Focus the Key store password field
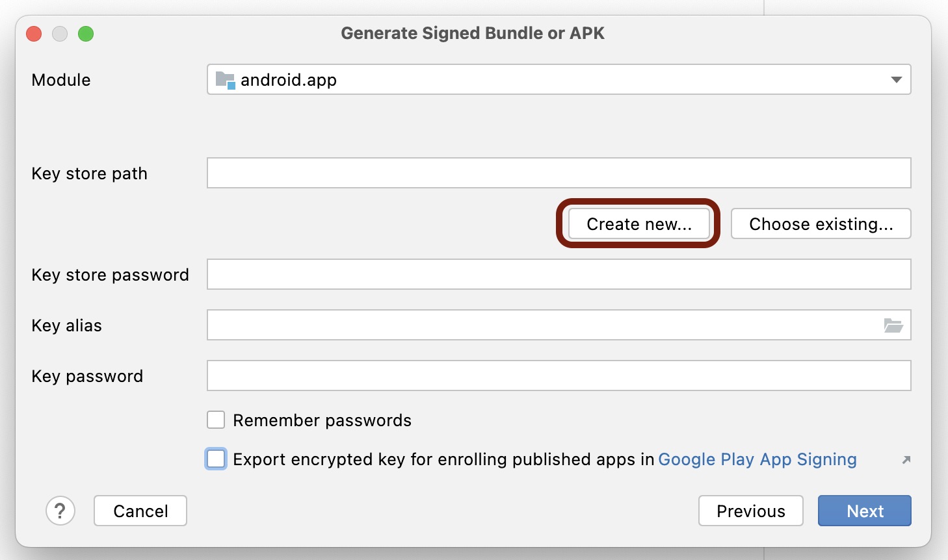The width and height of the screenshot is (948, 560). pyautogui.click(x=558, y=274)
